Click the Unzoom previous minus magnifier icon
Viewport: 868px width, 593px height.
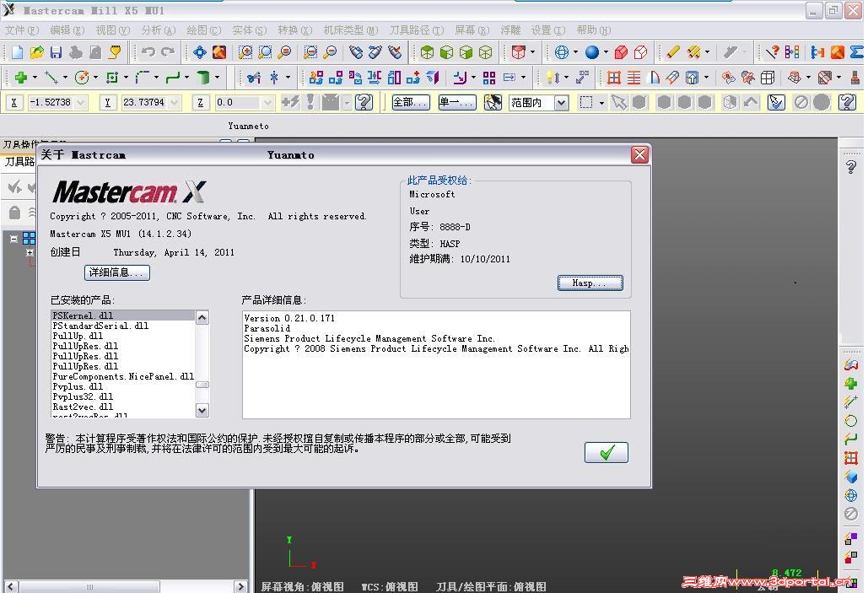point(310,52)
